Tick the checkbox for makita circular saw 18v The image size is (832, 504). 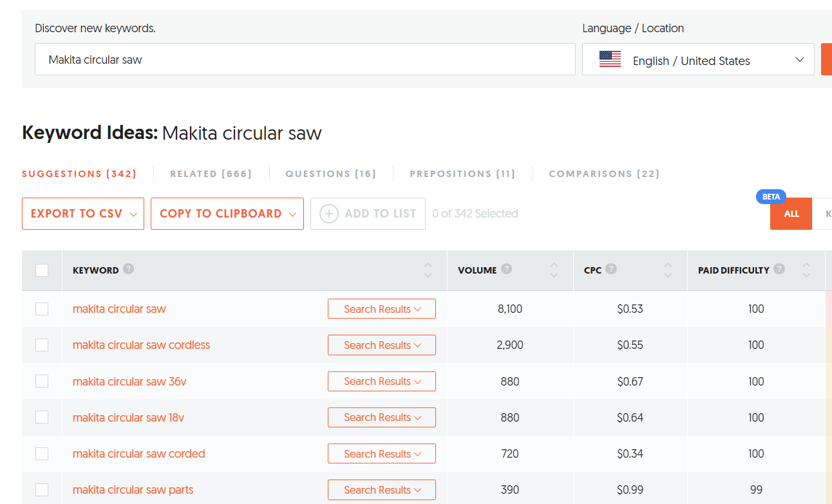point(42,417)
